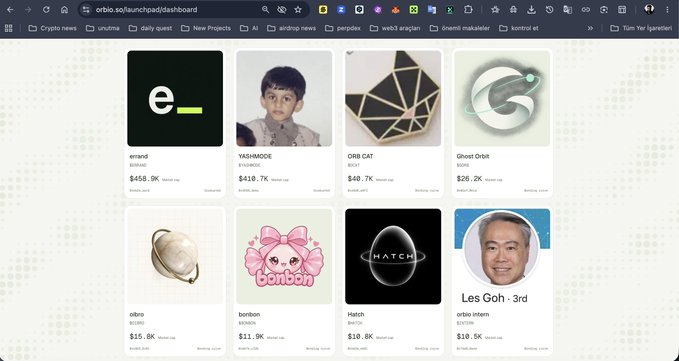Screen dimensions: 679x361
Task: Open the perpdex bookmark folder
Action: point(343,28)
